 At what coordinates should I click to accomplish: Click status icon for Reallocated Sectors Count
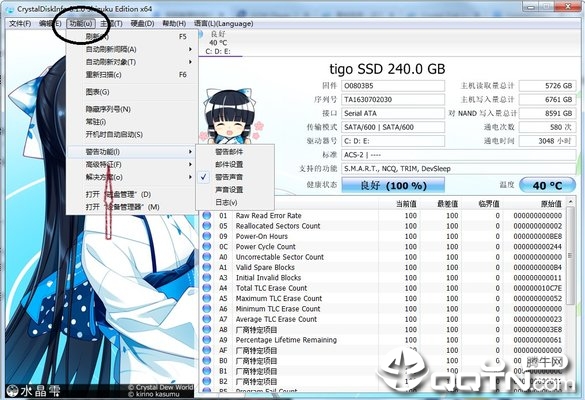pos(207,226)
